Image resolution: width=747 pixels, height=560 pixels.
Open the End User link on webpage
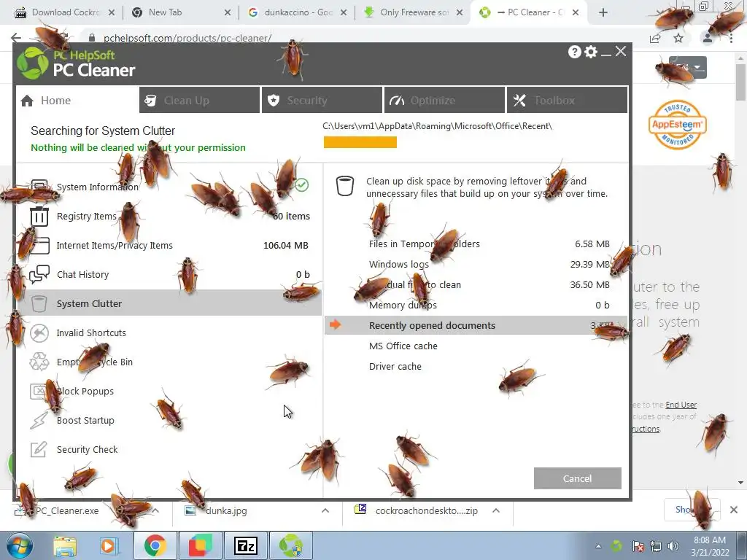coord(681,405)
